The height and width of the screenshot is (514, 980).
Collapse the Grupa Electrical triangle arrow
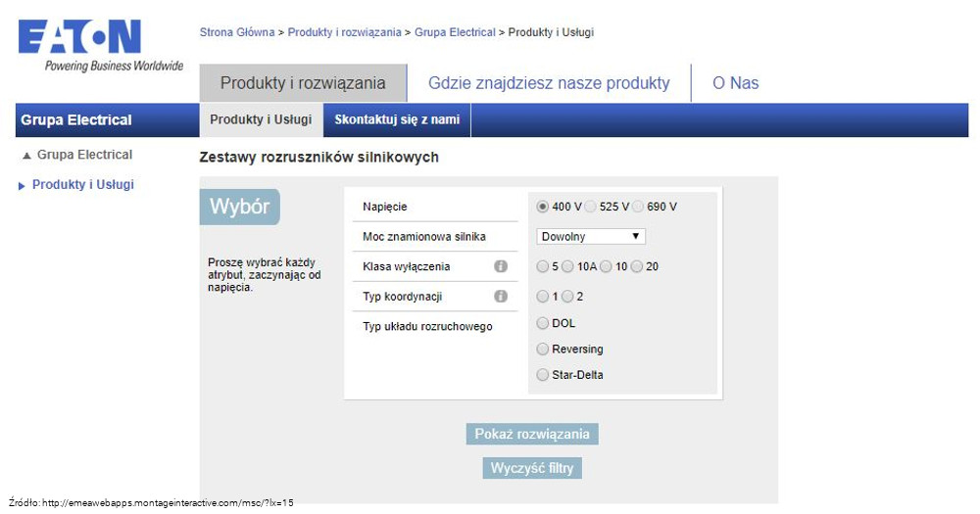coord(26,156)
